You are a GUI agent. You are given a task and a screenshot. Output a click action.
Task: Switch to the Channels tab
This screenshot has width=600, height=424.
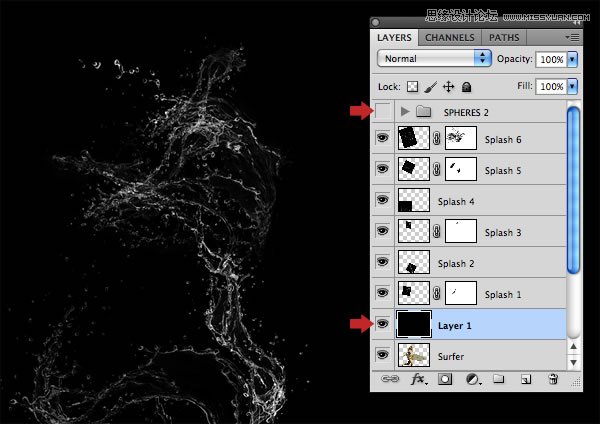[449, 37]
